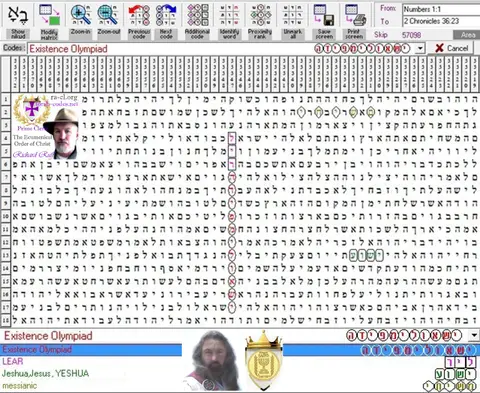Click matrix row header number 4
This screenshot has height=393, width=480.
(6, 138)
